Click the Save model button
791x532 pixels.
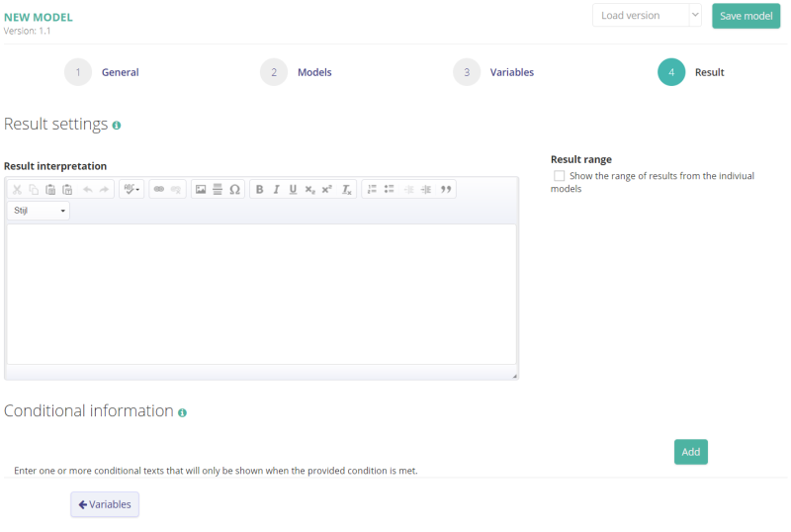(x=746, y=16)
